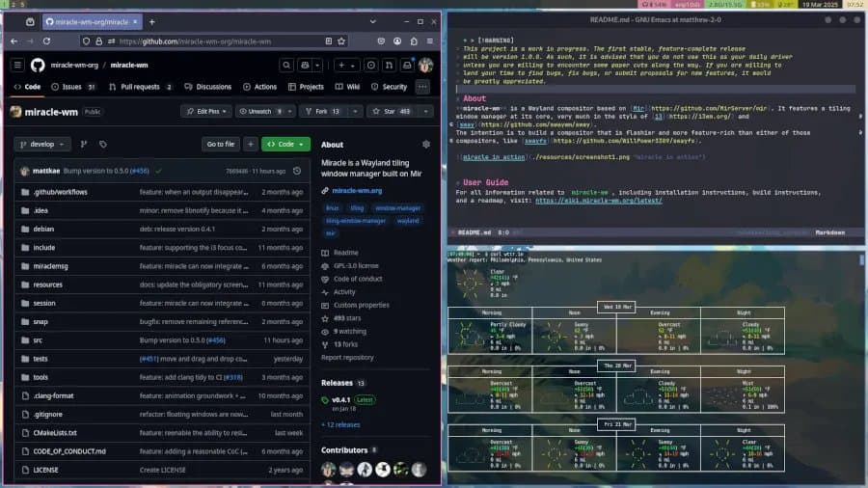Switch to Pull requests tab
This screenshot has width=868, height=488.
tap(141, 87)
